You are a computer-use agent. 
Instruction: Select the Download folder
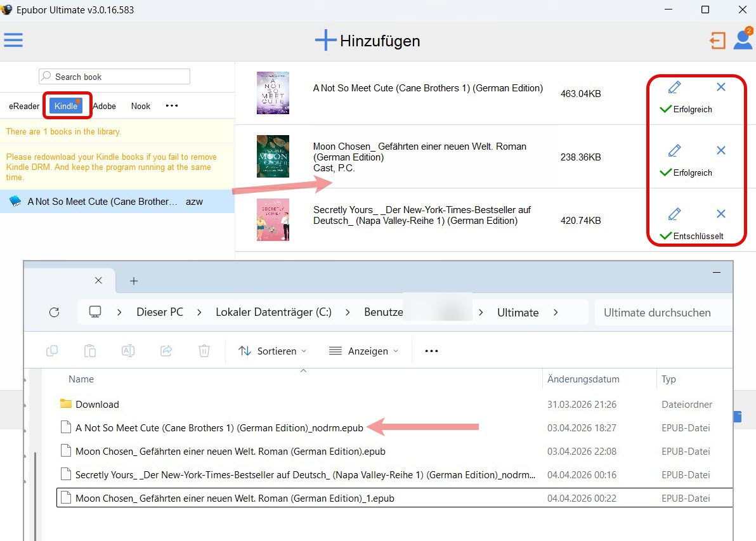(97, 405)
